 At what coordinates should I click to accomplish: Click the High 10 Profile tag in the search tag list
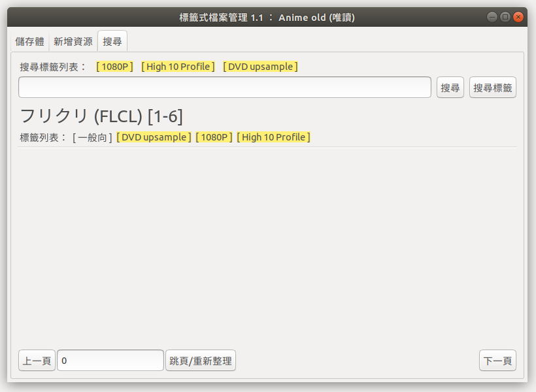pyautogui.click(x=178, y=67)
